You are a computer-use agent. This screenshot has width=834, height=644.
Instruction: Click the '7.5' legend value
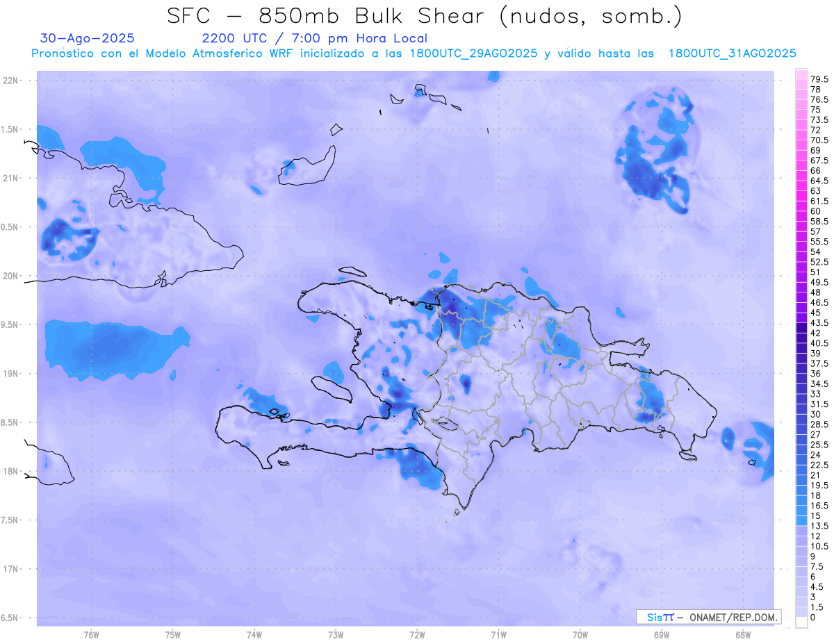[x=818, y=566]
